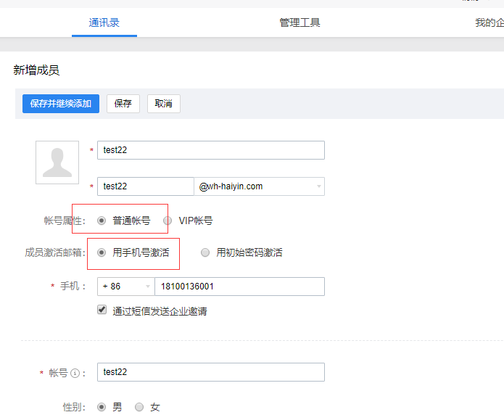
Task: Click the 帐号 input field
Action: tap(210, 372)
